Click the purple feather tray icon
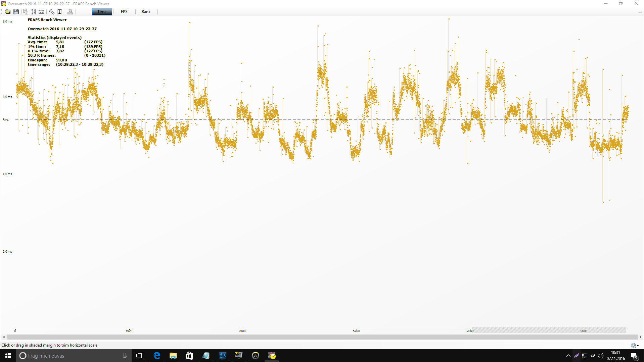This screenshot has width=644, height=362. 577,356
